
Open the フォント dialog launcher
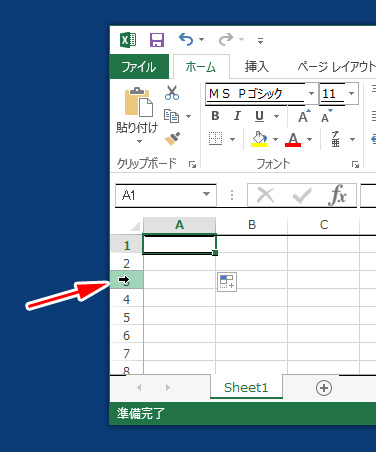(x=356, y=164)
